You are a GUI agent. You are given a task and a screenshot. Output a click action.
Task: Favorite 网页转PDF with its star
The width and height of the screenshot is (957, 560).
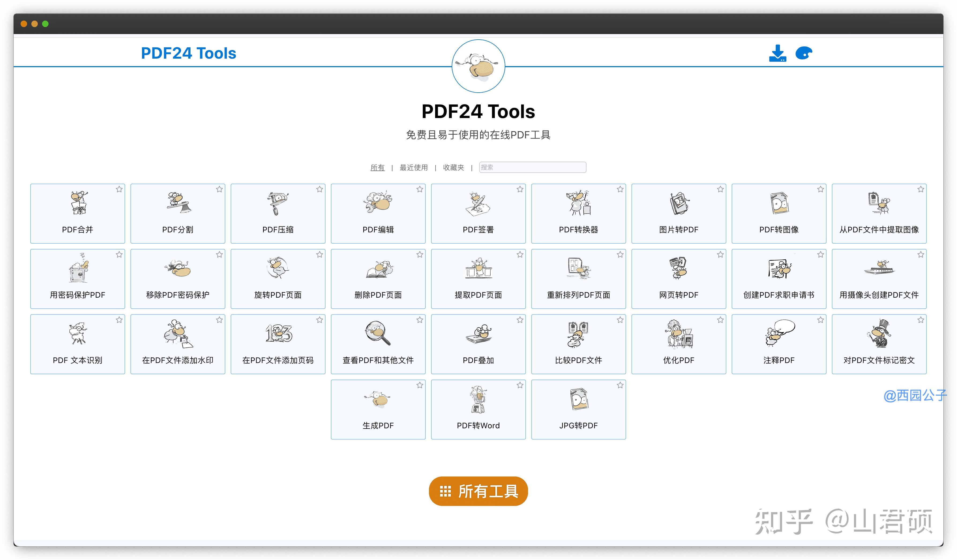pos(720,255)
